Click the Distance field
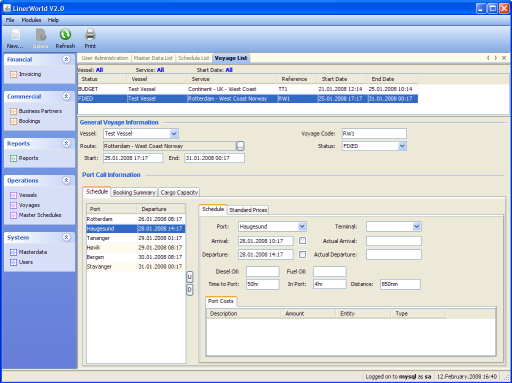The height and width of the screenshot is (383, 512). tap(400, 284)
